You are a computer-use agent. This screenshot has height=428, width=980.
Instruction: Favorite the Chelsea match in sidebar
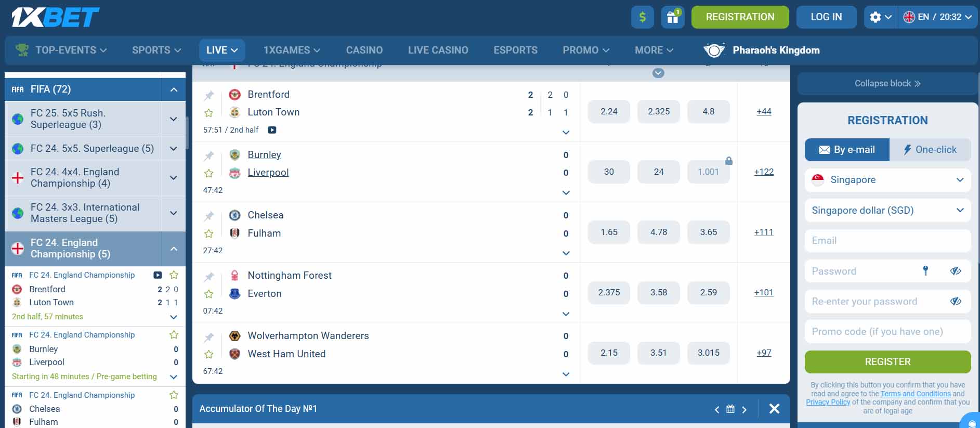point(174,395)
